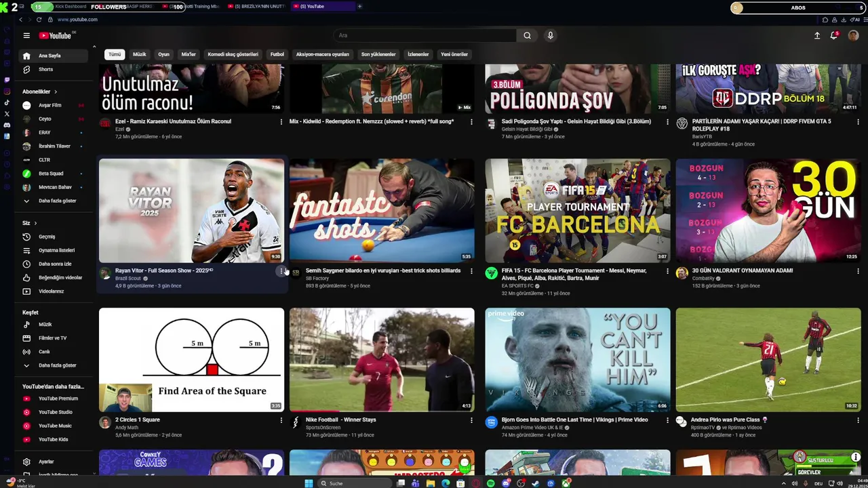Select the Tümü filter chip
Image resolution: width=868 pixels, height=488 pixels.
115,54
